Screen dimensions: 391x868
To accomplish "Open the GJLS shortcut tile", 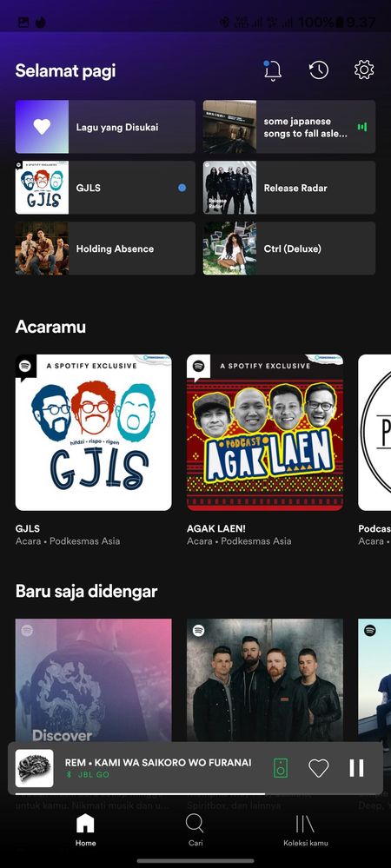I will [105, 188].
